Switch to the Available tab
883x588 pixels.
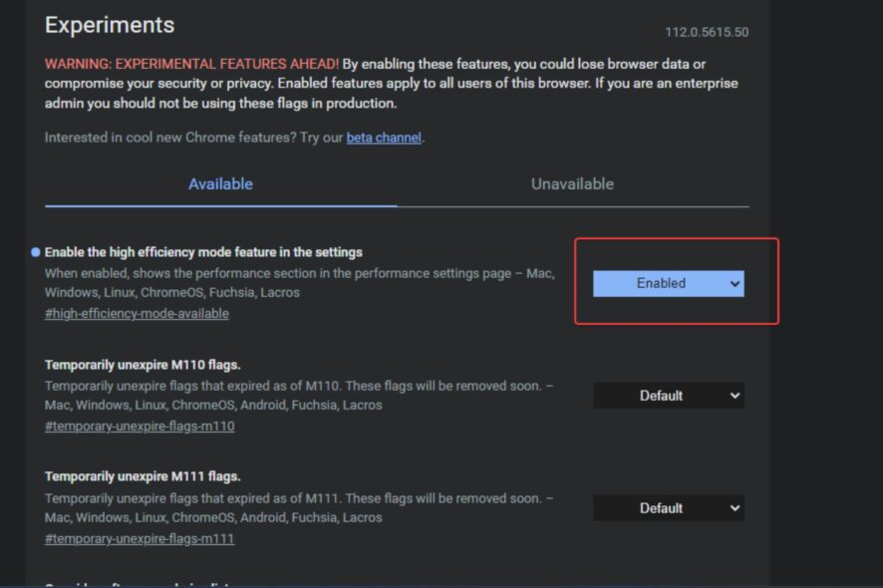[220, 184]
